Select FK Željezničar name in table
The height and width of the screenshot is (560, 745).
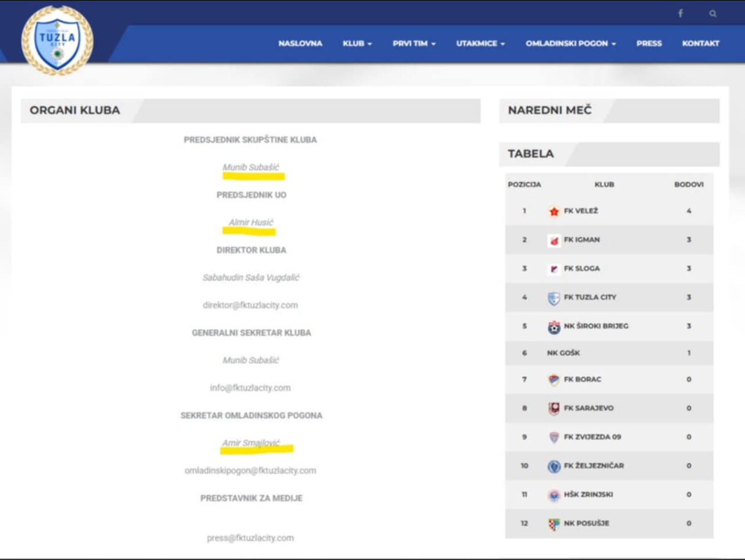594,466
